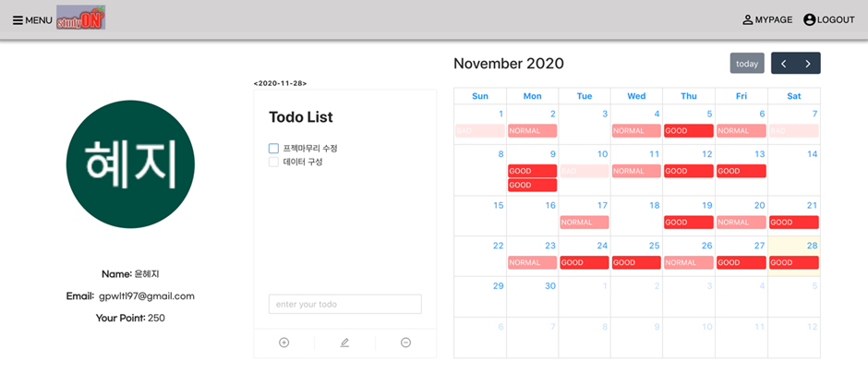This screenshot has width=868, height=386.
Task: Click the add todo plus icon
Action: click(x=284, y=343)
